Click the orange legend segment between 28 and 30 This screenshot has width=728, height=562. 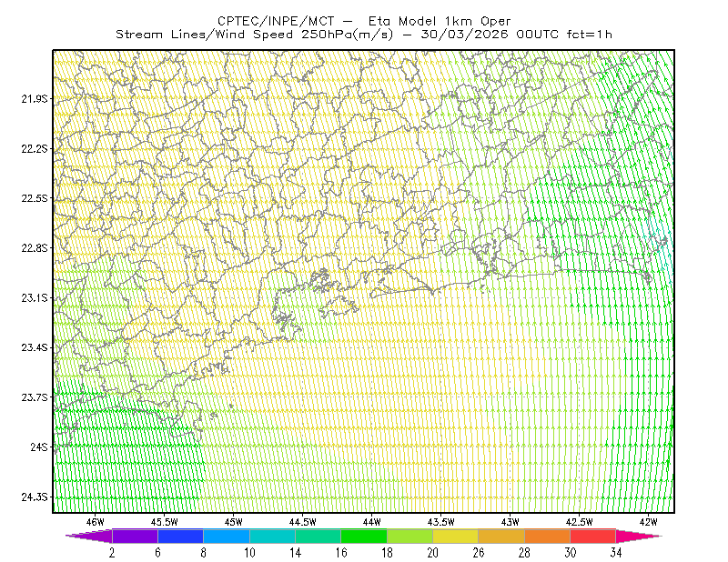[x=548, y=536]
